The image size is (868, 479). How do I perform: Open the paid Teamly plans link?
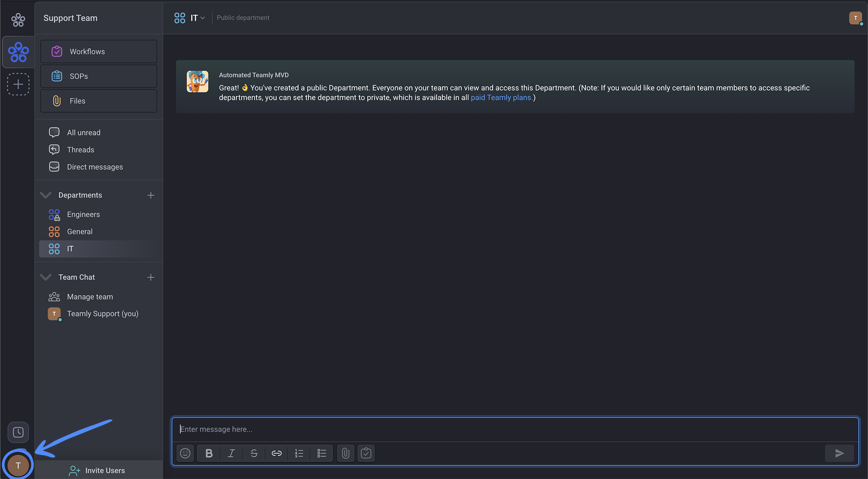(501, 97)
